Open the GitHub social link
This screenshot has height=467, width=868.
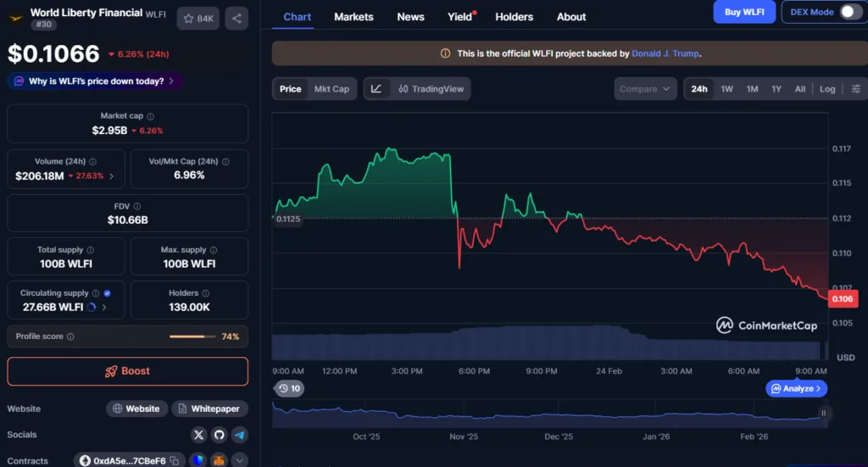pos(220,435)
